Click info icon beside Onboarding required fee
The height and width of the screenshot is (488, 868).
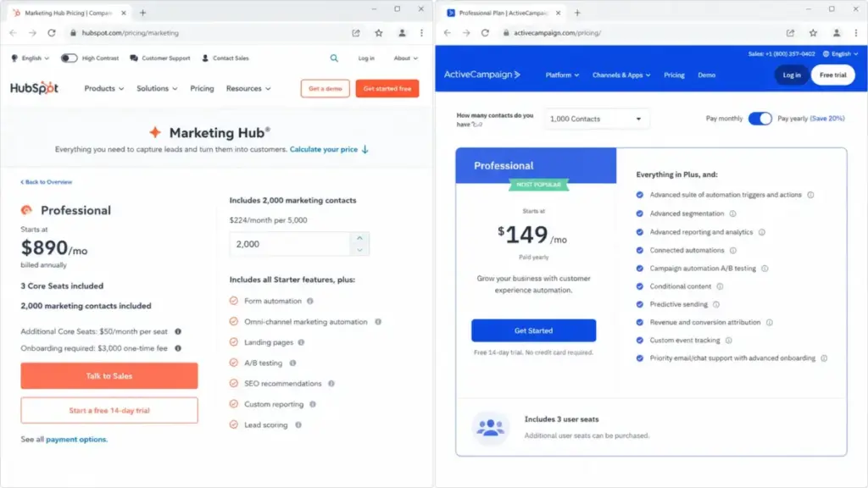point(178,348)
